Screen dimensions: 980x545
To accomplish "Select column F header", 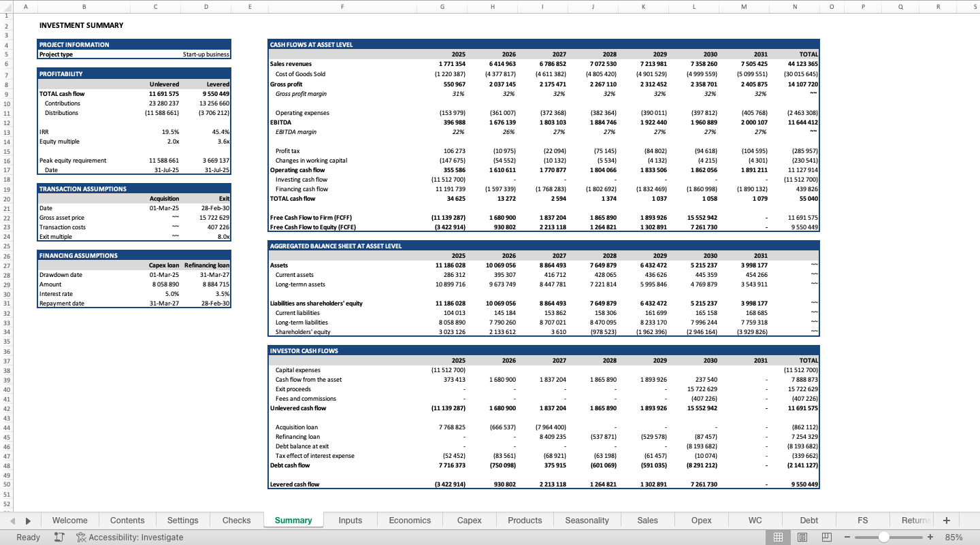I will pyautogui.click(x=342, y=6).
